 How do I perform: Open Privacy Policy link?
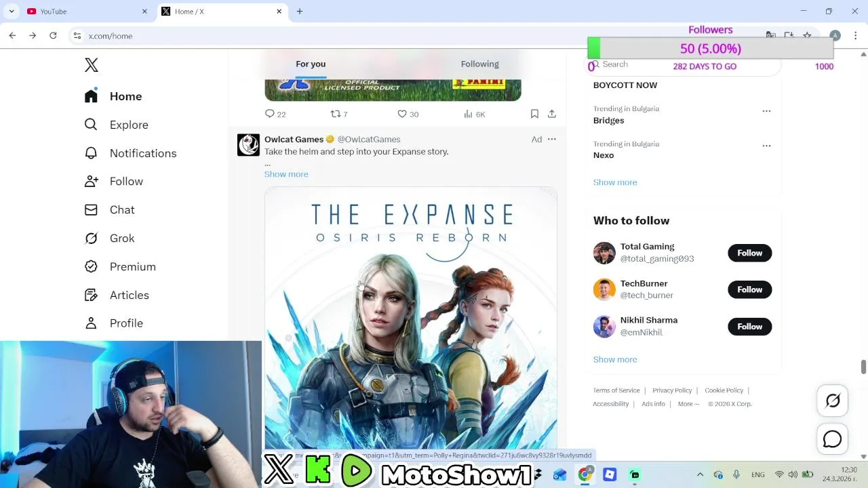pos(672,390)
